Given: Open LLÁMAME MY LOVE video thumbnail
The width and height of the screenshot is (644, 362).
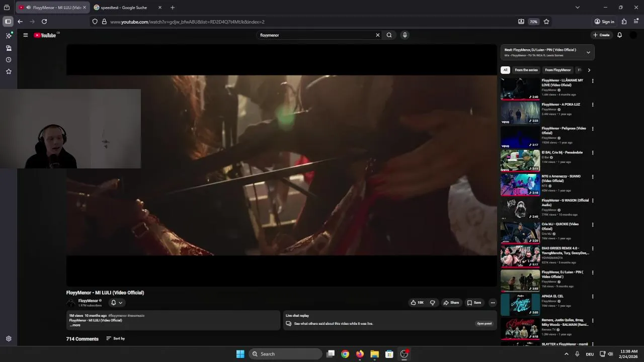Looking at the screenshot, I should coord(520,88).
